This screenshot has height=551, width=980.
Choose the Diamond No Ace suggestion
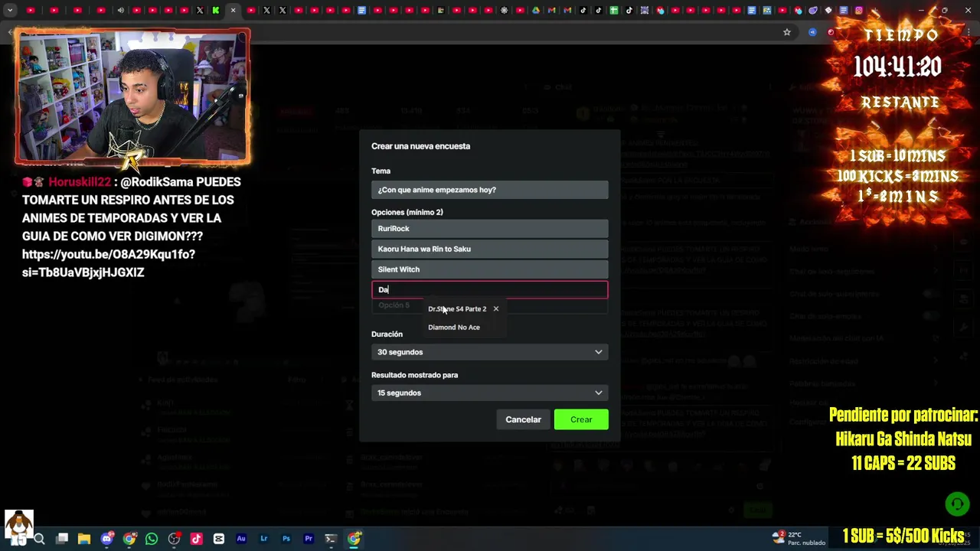(454, 328)
